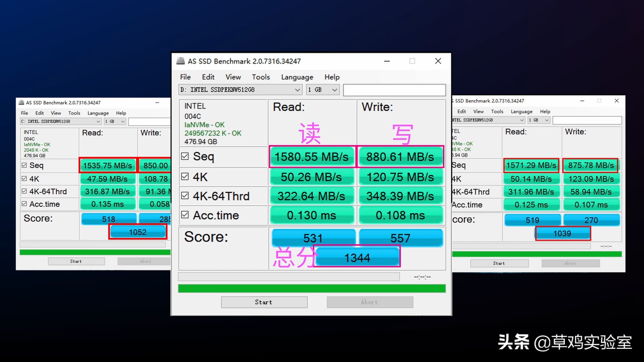Open the Tools menu in center window
644x362 pixels.
[x=261, y=77]
